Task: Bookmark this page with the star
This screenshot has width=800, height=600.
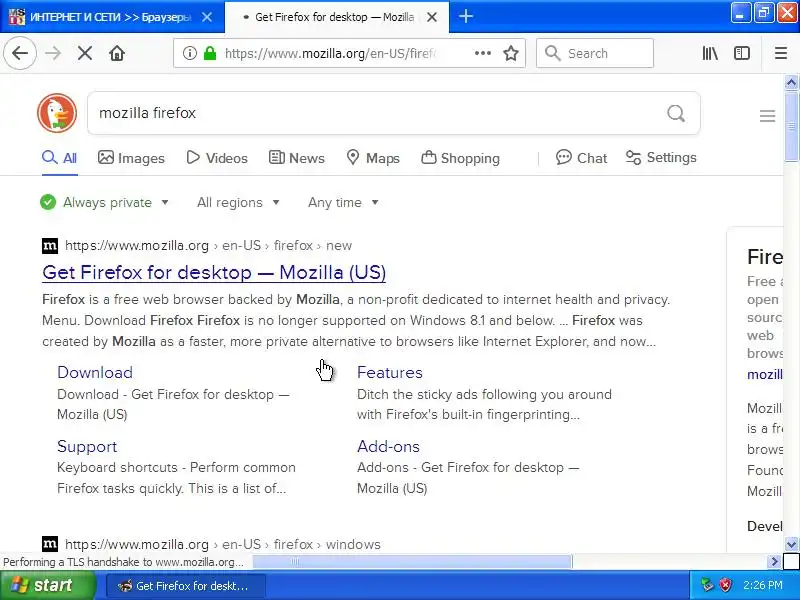Action: pyautogui.click(x=511, y=53)
